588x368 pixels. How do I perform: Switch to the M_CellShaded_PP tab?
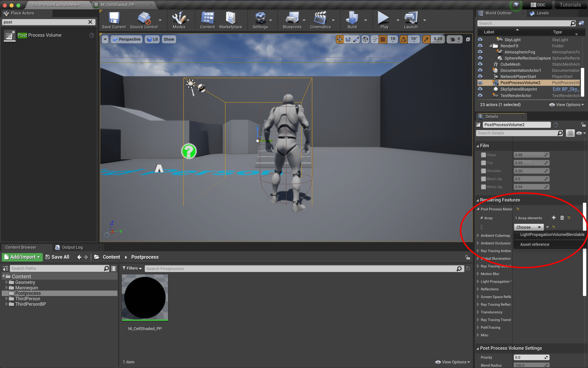click(x=117, y=5)
